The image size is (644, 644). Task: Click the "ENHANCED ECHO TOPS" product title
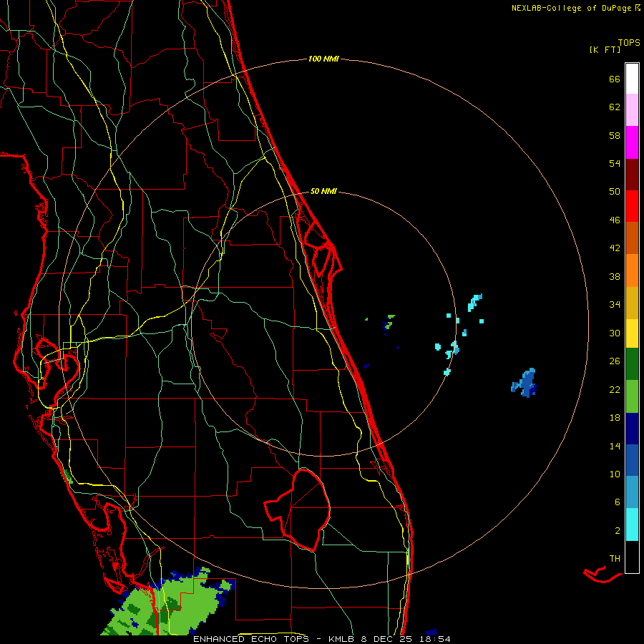pyautogui.click(x=250, y=639)
